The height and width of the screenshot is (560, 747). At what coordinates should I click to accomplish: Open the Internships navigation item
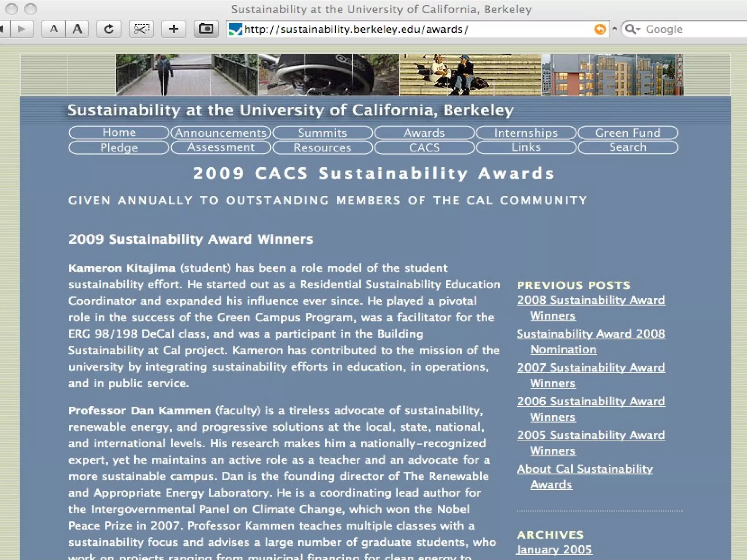click(526, 133)
